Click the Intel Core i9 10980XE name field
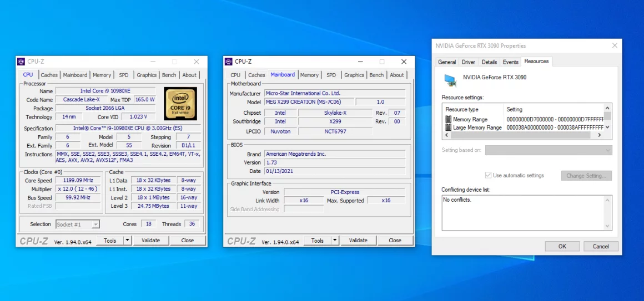 click(105, 90)
